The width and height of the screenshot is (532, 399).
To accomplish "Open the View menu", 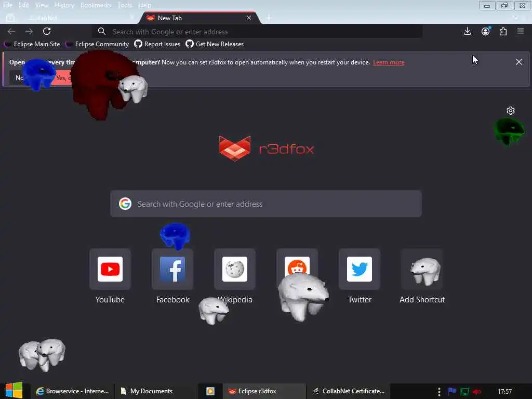I will [x=42, y=5].
